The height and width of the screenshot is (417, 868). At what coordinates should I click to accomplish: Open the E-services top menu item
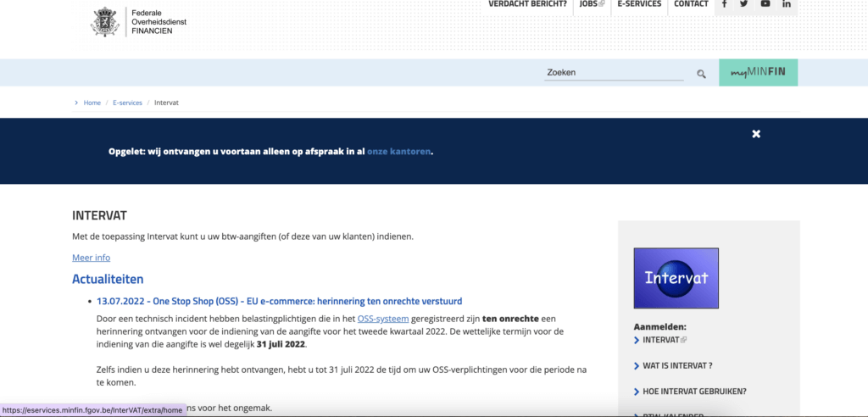(639, 4)
